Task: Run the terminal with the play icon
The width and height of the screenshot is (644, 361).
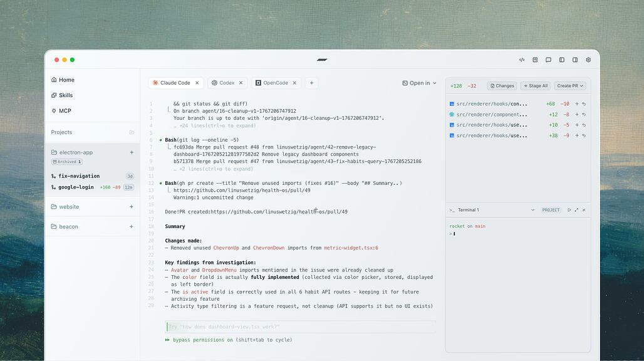Action: [x=569, y=210]
